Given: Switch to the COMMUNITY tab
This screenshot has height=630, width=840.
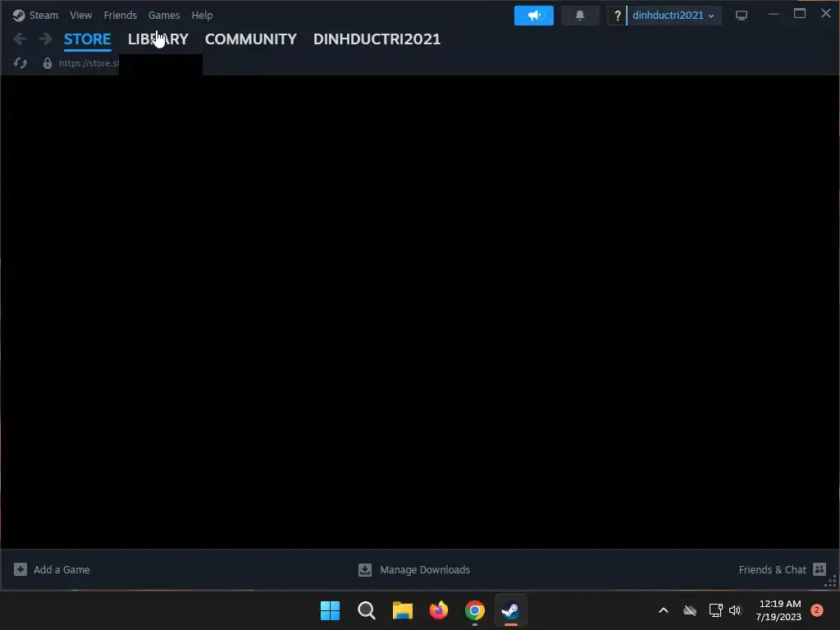Looking at the screenshot, I should tap(251, 39).
